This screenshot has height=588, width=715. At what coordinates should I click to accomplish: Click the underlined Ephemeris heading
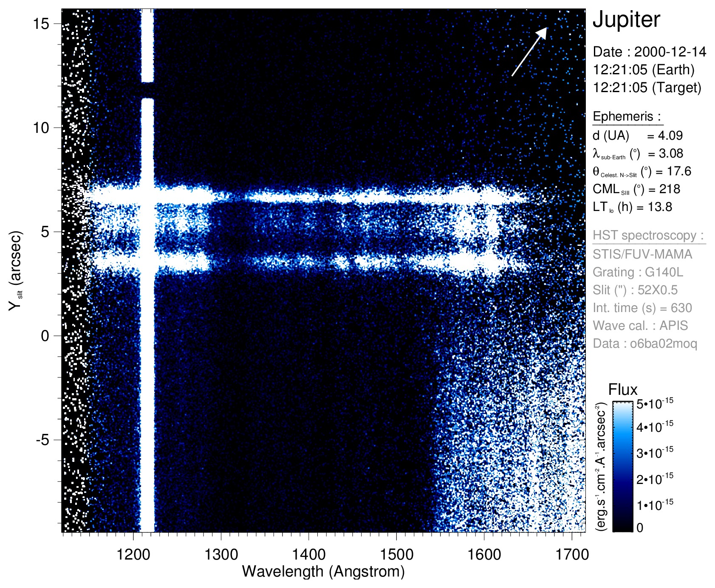tap(627, 116)
